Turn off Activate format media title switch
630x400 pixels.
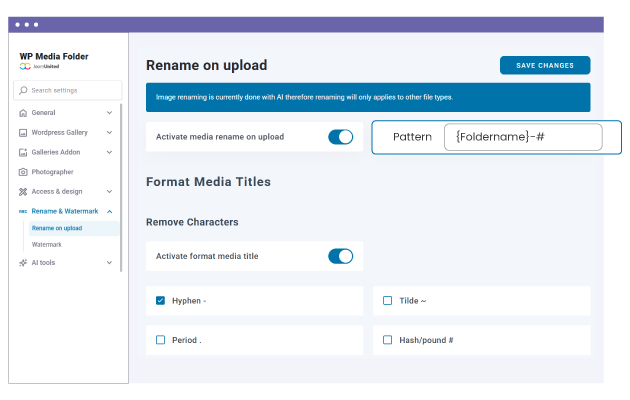[340, 256]
